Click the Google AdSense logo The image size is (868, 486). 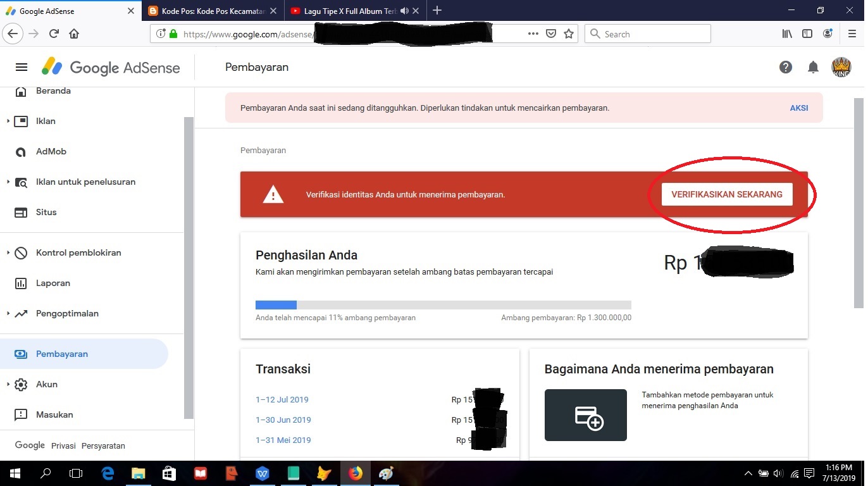tap(111, 68)
